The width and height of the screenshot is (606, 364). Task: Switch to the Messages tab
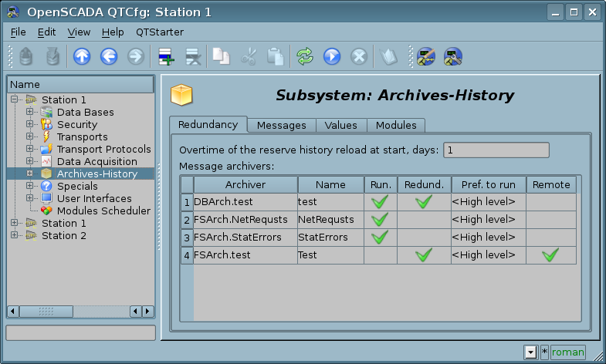click(281, 125)
